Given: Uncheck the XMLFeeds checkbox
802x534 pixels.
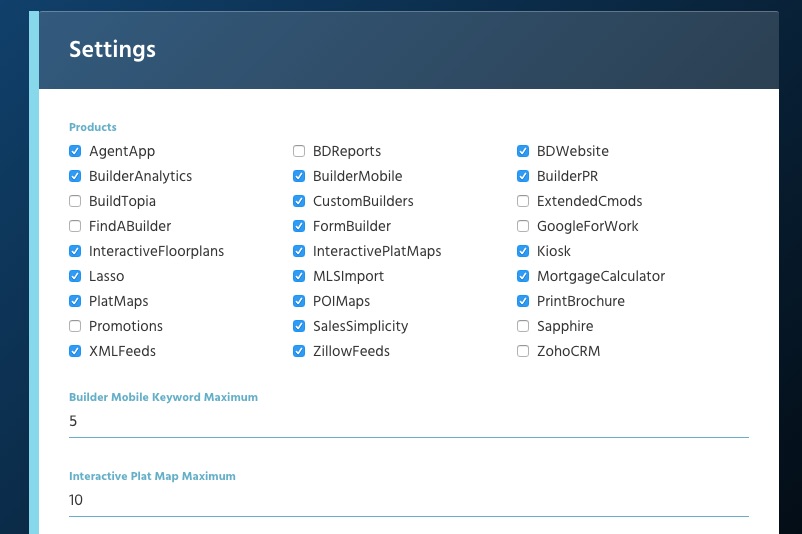Looking at the screenshot, I should point(75,351).
